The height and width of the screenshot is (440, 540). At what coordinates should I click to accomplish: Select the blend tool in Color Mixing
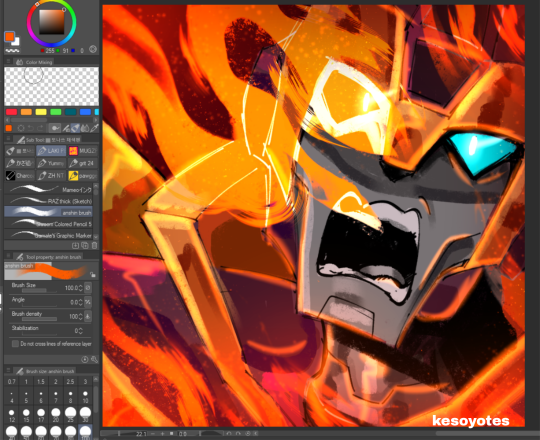(85, 128)
